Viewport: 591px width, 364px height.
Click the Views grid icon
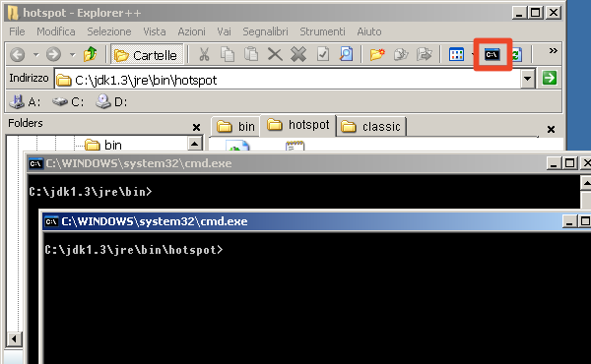coord(456,55)
